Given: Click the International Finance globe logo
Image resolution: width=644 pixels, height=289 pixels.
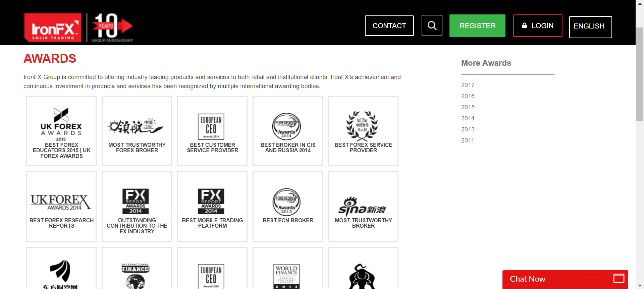Looking at the screenshot, I should [136, 276].
